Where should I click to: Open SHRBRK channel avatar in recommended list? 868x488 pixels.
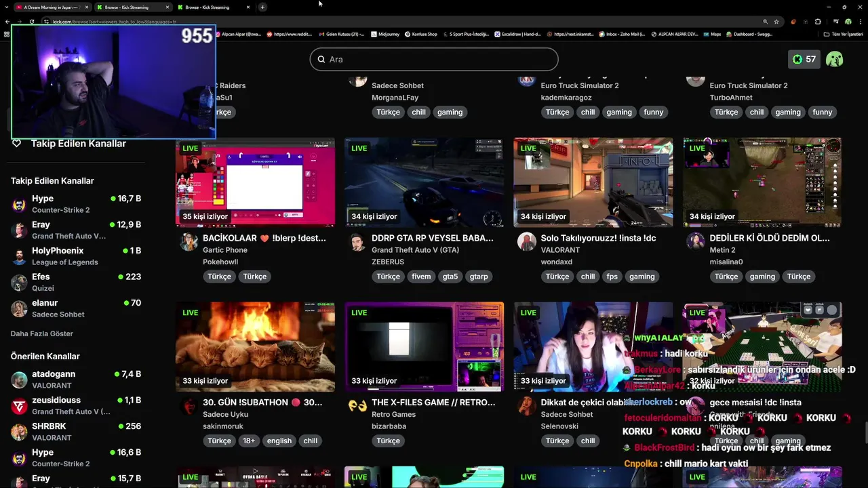coord(20,432)
